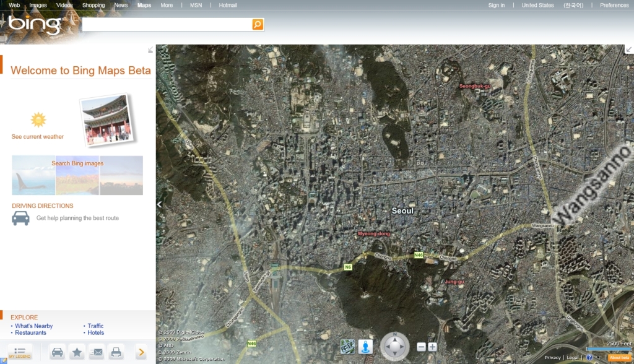The width and height of the screenshot is (634, 364).
Task: Click the Myeong-dong map label
Action: click(374, 234)
